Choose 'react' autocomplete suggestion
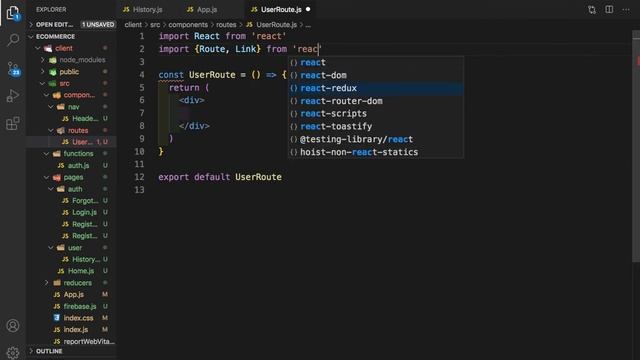The height and width of the screenshot is (360, 640). 376,62
